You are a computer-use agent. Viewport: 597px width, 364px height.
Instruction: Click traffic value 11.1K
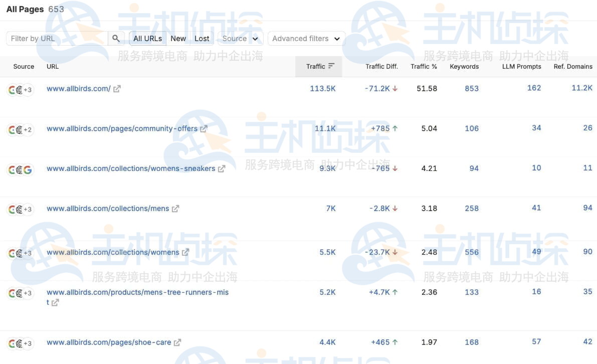(x=325, y=129)
